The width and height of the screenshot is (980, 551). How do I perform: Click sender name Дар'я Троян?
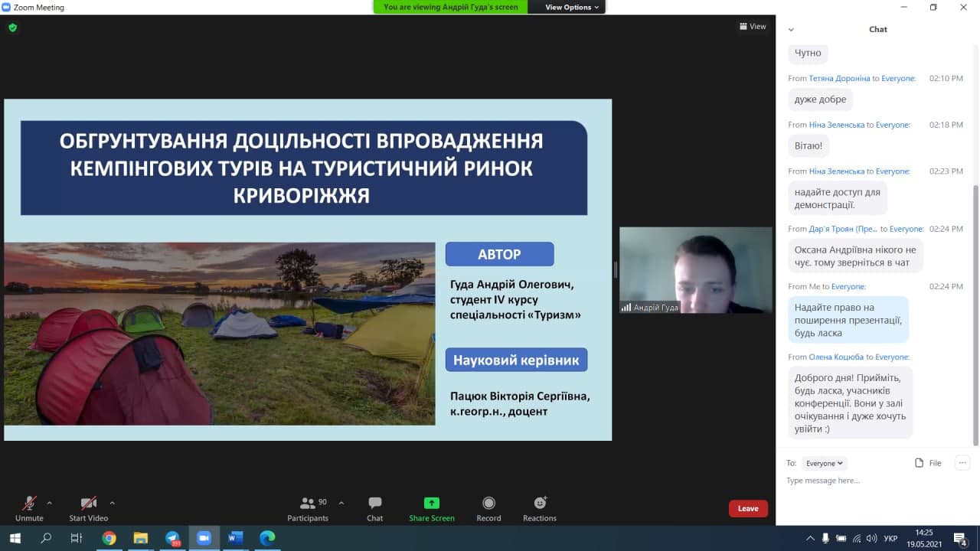pos(843,229)
